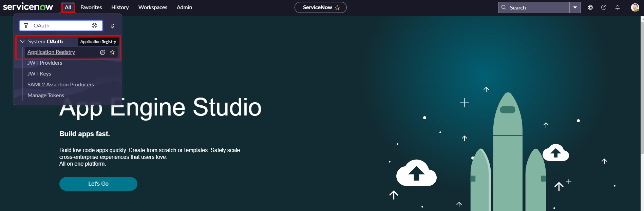644x211 pixels.
Task: Open the All menu
Action: click(68, 7)
